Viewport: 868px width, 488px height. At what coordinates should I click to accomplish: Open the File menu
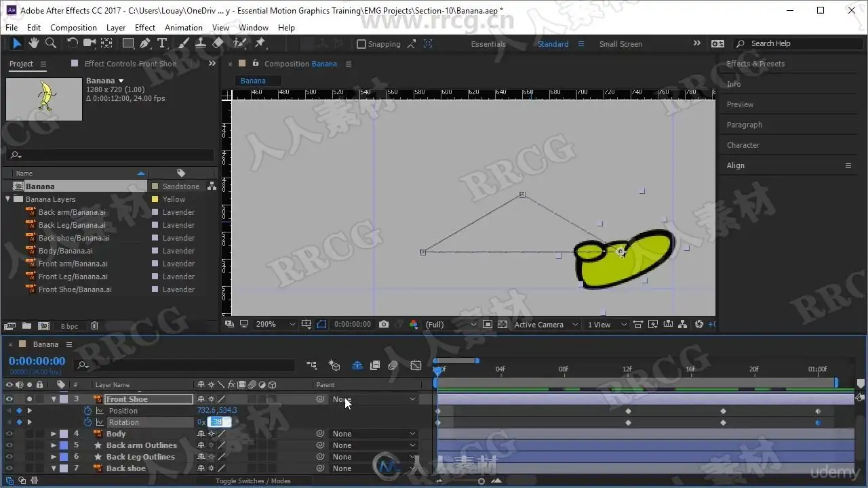[x=12, y=28]
